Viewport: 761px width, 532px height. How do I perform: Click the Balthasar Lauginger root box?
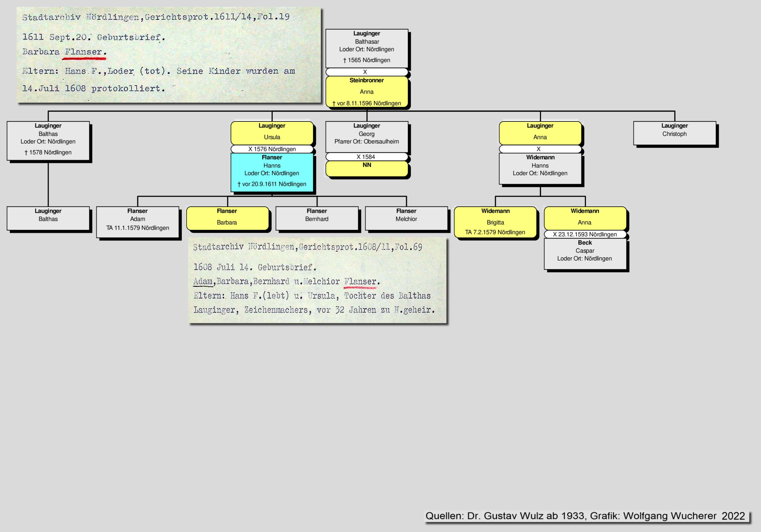[x=366, y=48]
